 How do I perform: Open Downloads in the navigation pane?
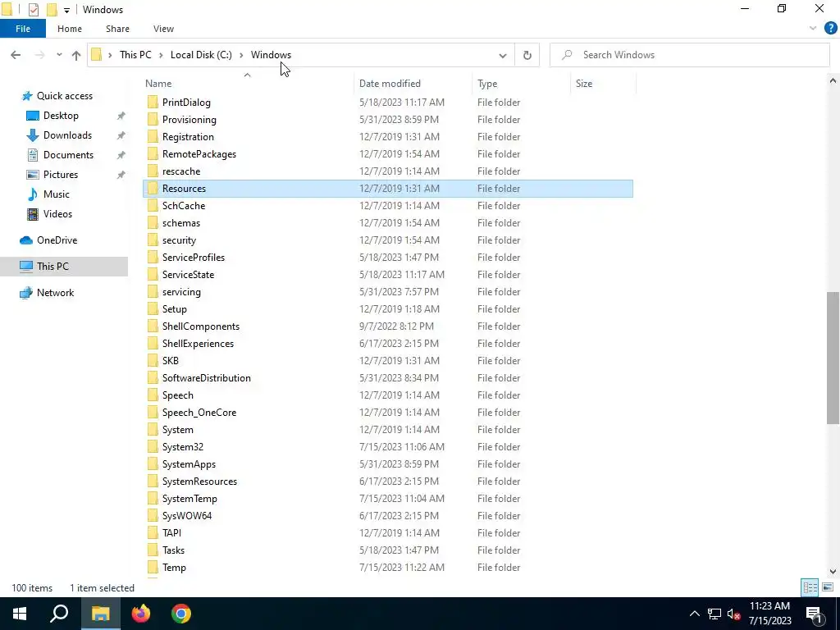(67, 135)
